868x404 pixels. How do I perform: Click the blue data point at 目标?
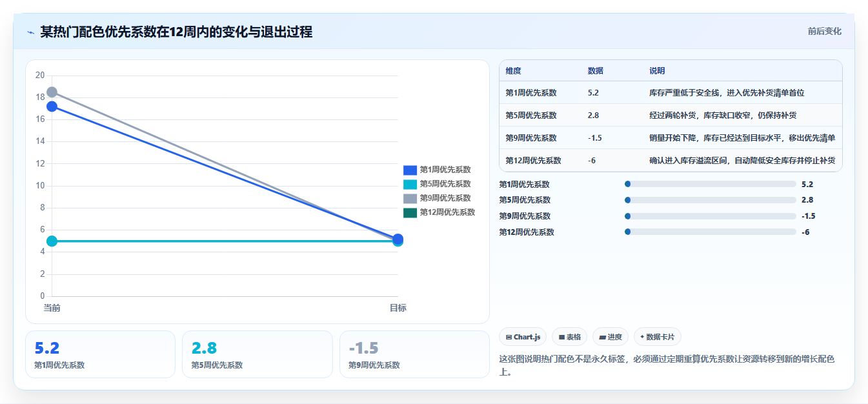click(398, 239)
